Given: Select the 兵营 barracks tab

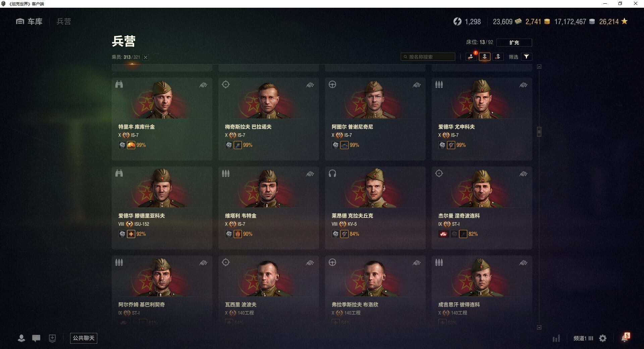Looking at the screenshot, I should tap(64, 21).
